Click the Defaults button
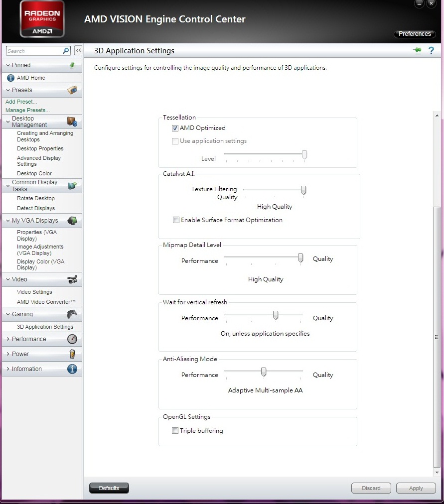This screenshot has width=444, height=504. [109, 488]
